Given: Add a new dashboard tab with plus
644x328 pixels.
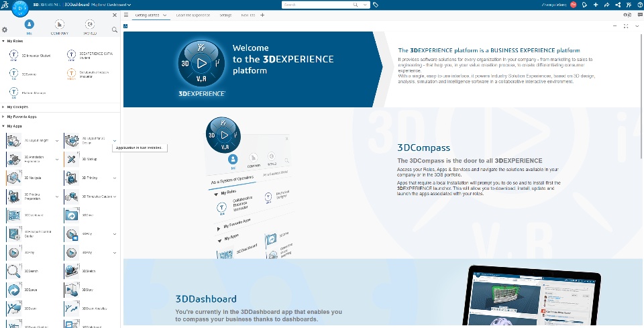Looking at the screenshot, I should tap(262, 15).
